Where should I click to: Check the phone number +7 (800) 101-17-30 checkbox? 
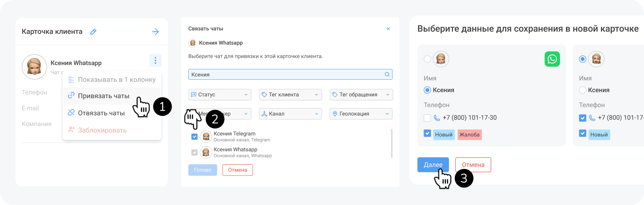pos(427,118)
